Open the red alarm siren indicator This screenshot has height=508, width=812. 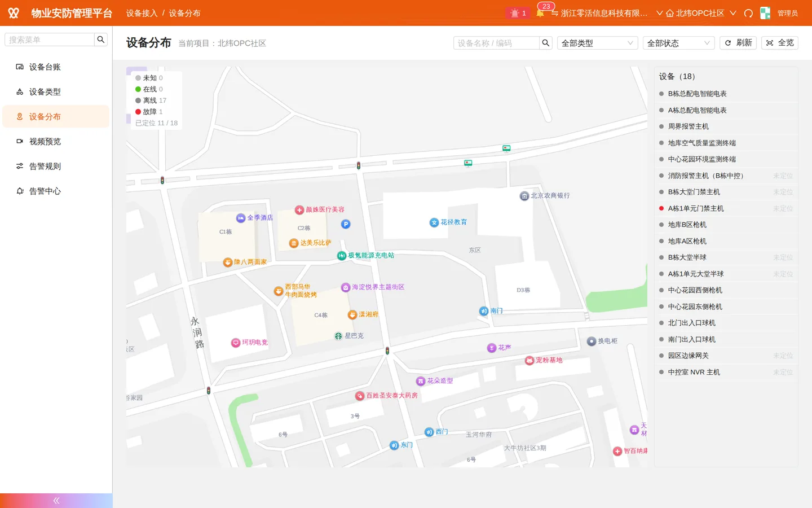pos(518,13)
